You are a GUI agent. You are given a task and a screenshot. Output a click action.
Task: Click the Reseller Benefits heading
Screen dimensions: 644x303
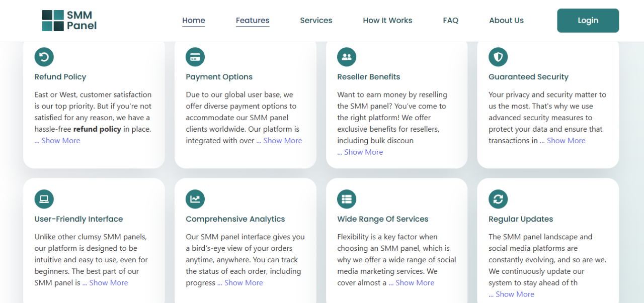[x=369, y=77]
